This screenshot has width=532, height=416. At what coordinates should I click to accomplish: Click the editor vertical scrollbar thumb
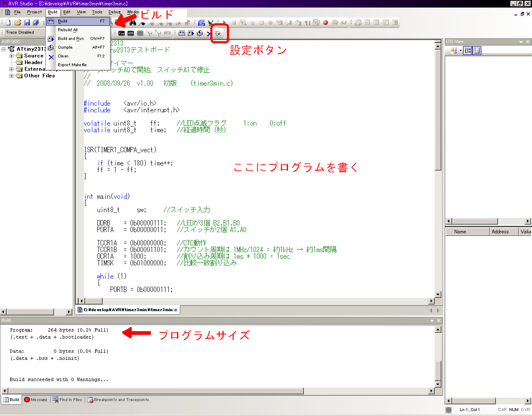pos(438,110)
